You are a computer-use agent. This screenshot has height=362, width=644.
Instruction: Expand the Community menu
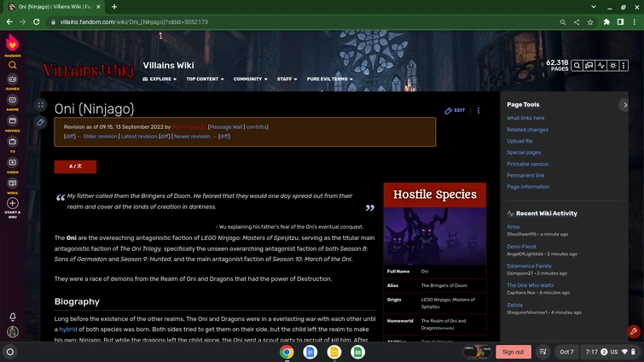coord(250,79)
